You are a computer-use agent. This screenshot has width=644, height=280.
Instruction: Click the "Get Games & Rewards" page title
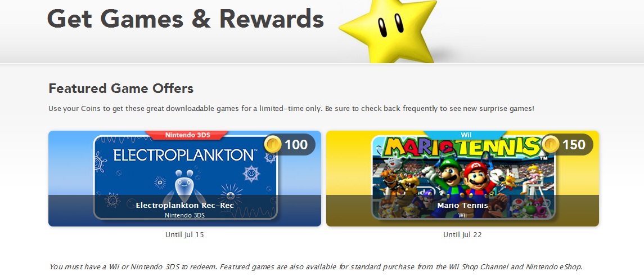(x=186, y=19)
